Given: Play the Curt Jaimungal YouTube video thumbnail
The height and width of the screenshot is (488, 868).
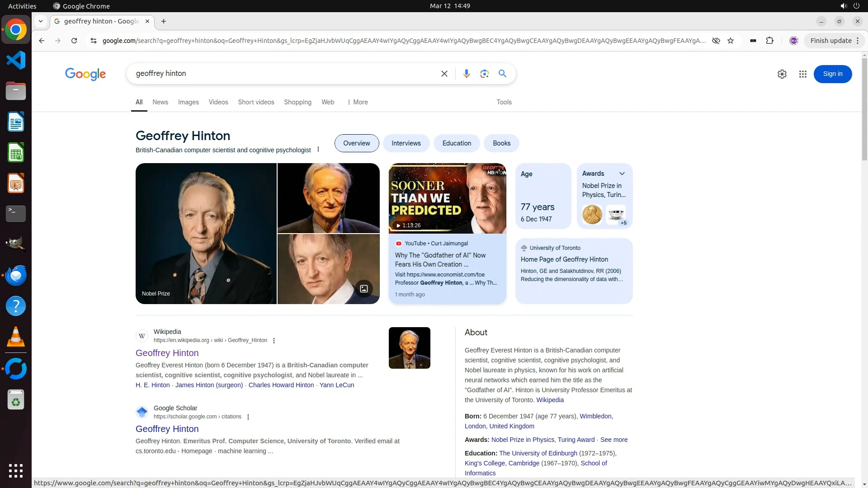Looking at the screenshot, I should coord(447,199).
